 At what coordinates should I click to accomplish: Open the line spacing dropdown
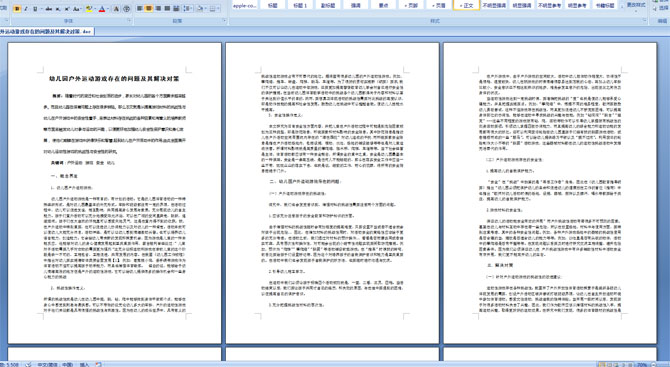[x=188, y=9]
